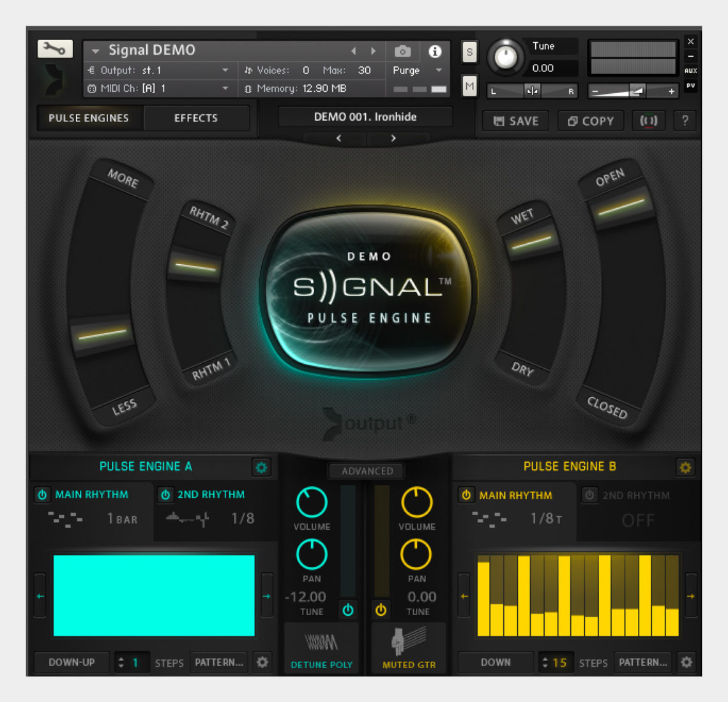
Task: Copy the DEMO 001. Ironhide preset
Action: pos(589,121)
